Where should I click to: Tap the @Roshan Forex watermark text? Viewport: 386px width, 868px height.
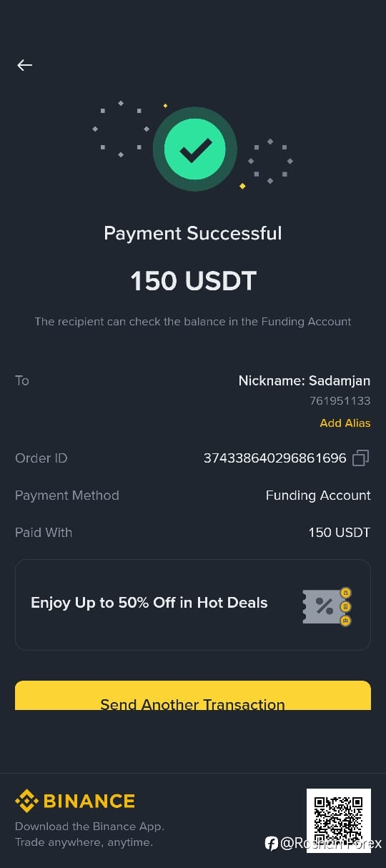pyautogui.click(x=331, y=844)
